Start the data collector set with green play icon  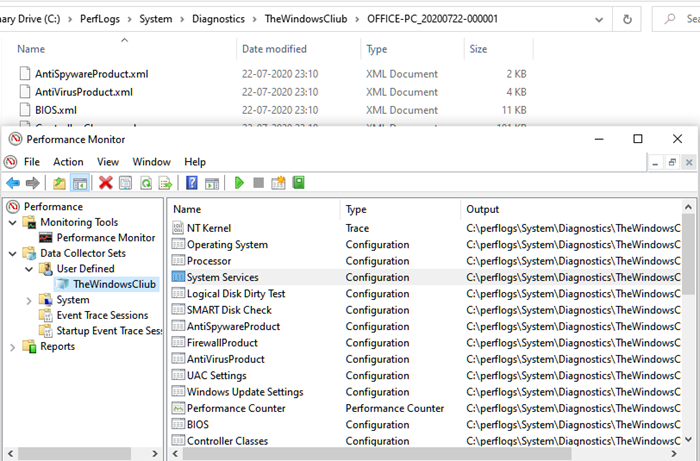pos(239,183)
